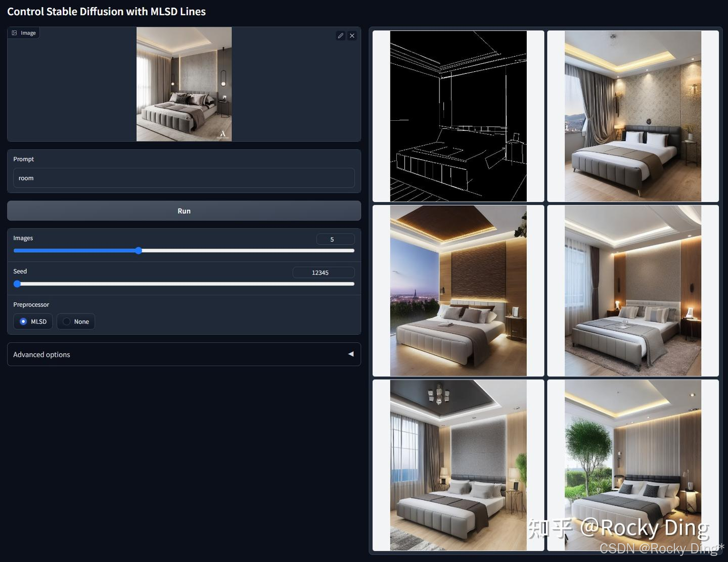Viewport: 728px width, 562px height.
Task: Open the bedroom result showing a green tree
Action: [x=632, y=465]
